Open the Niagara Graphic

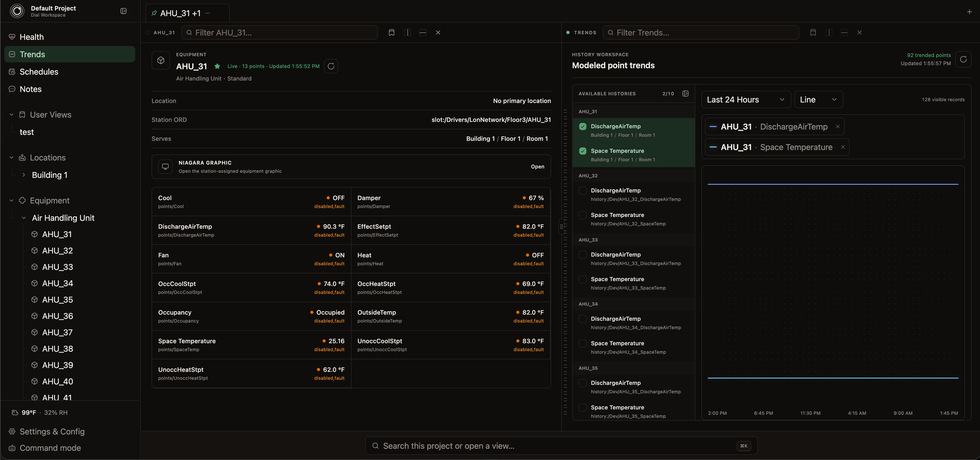coord(538,167)
